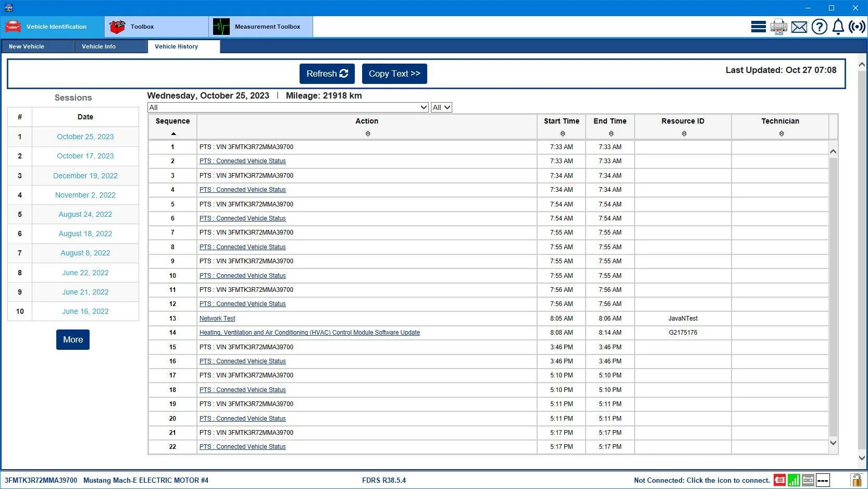Screen dimensions: 868x489
Task: Click the application icon in title bar
Action: click(8, 8)
